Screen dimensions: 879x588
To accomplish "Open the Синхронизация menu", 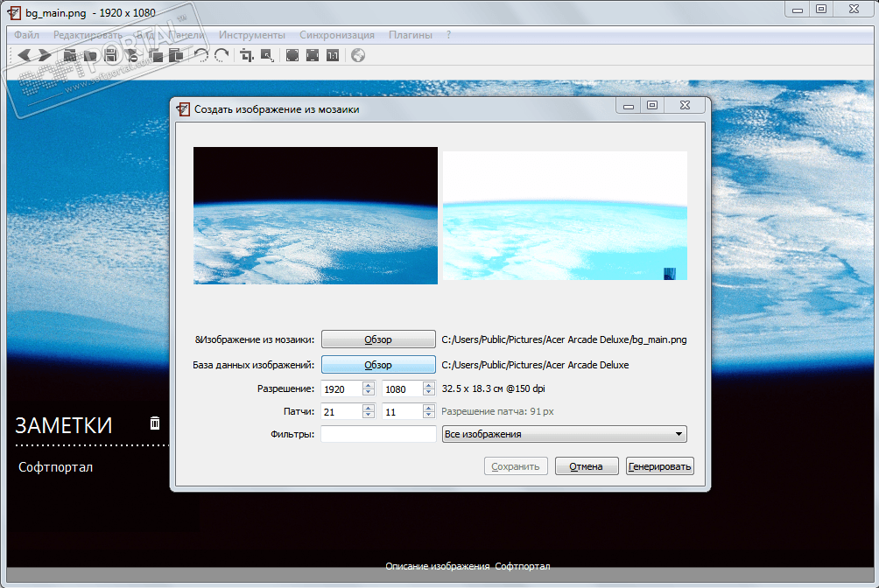I will [x=336, y=35].
